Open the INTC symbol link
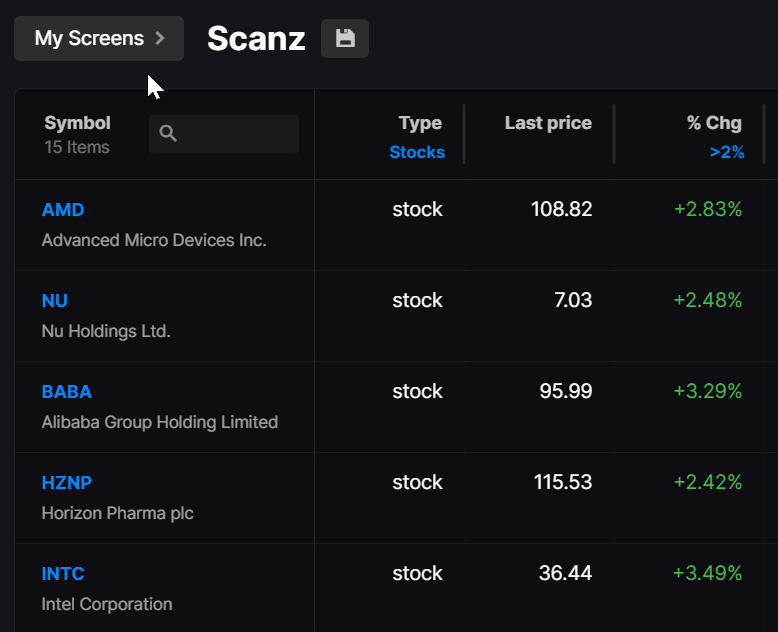 click(x=63, y=574)
